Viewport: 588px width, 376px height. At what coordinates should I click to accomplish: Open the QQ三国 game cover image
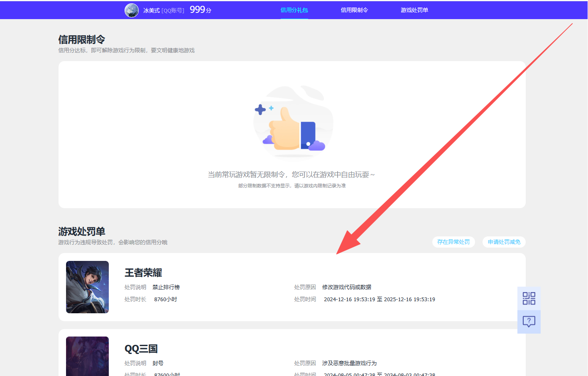[x=87, y=356]
